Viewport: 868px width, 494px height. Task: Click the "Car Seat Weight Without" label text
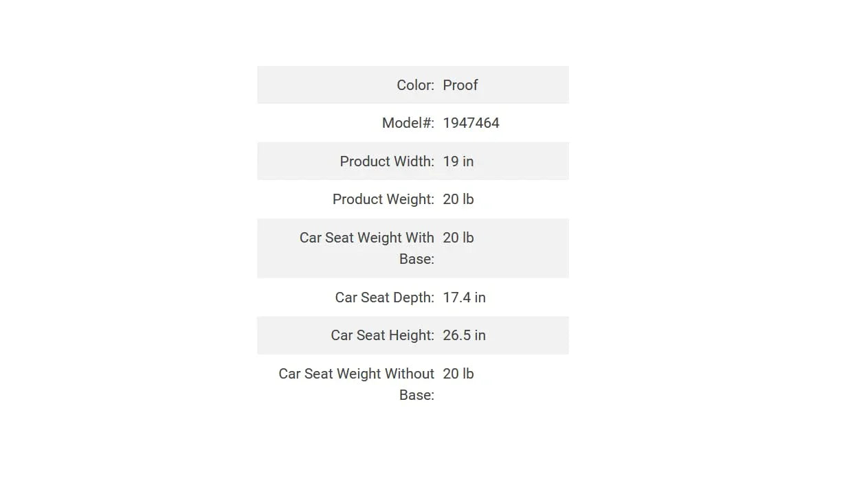[x=356, y=374]
